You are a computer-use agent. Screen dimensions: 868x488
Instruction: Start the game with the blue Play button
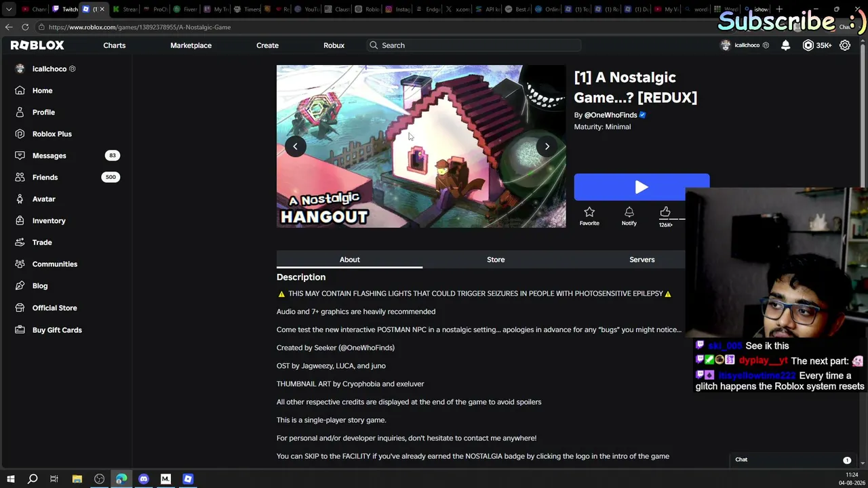[642, 187]
